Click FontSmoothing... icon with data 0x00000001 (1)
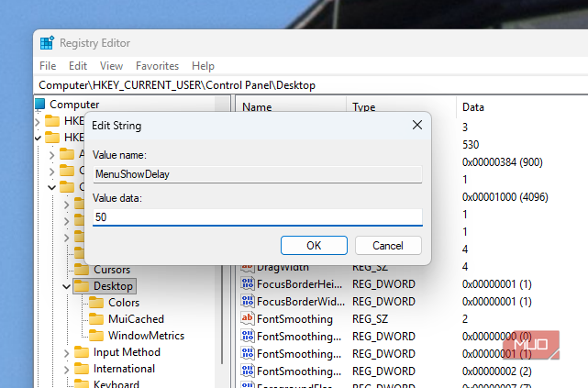This screenshot has width=588, height=388. pyautogui.click(x=248, y=353)
